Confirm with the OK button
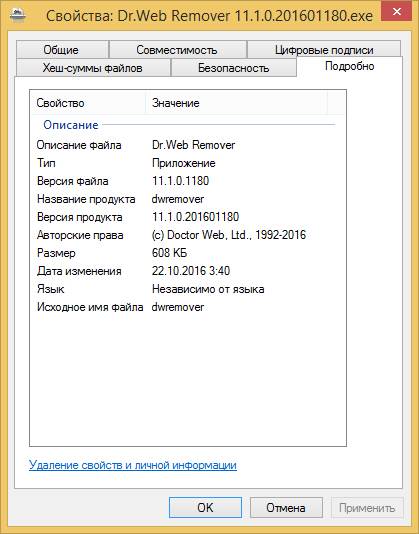Viewport: 419px width, 534px height. pyautogui.click(x=205, y=508)
